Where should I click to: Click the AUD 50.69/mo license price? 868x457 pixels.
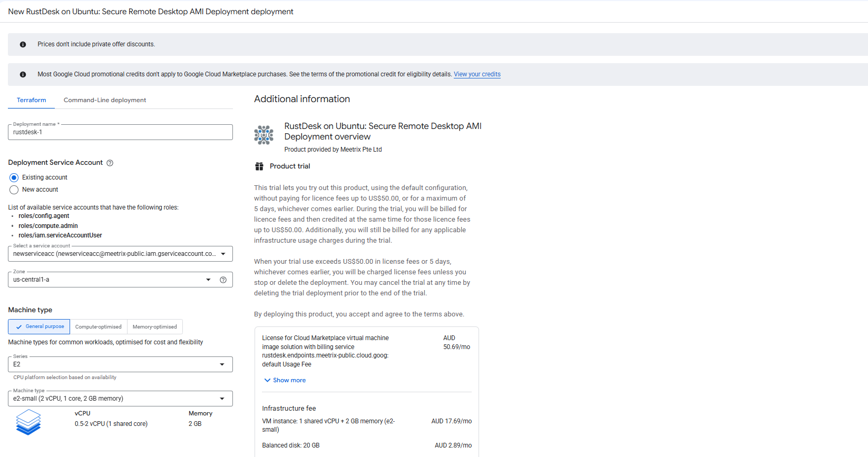(x=456, y=342)
